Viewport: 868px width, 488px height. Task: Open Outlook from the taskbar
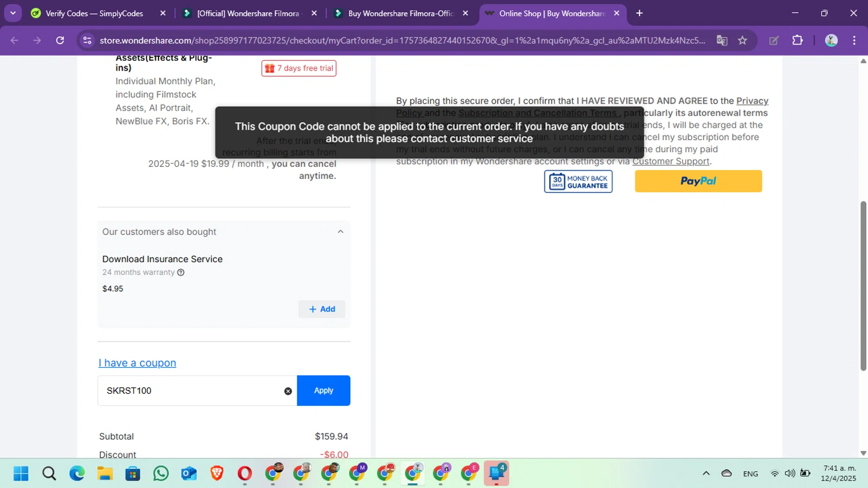[189, 474]
